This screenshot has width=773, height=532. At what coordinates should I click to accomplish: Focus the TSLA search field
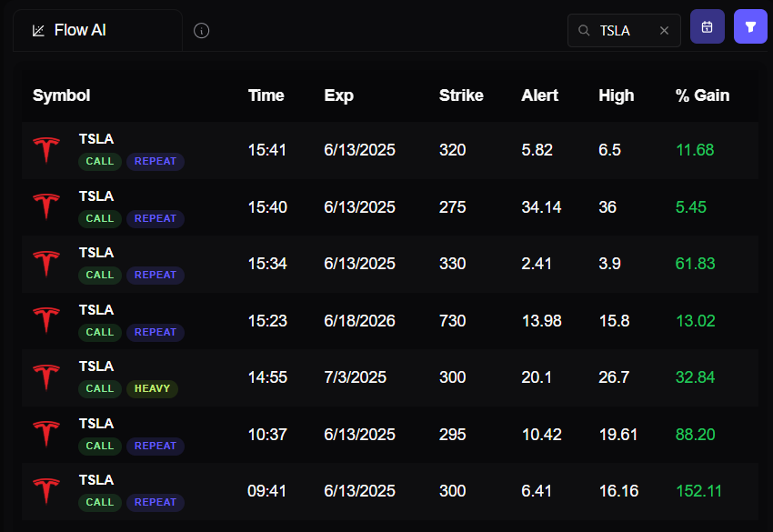624,31
